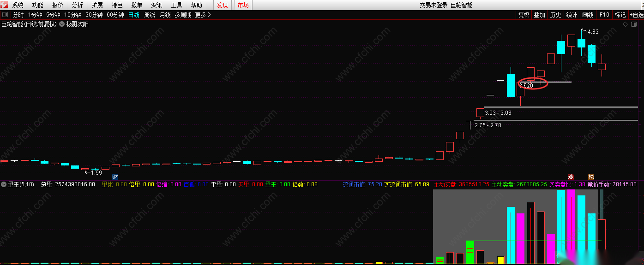Select the 60分钟 period

pos(115,15)
